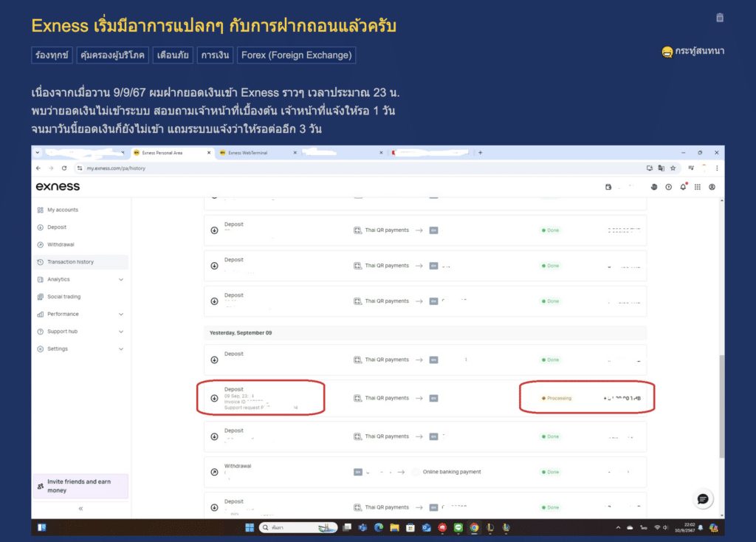
Task: Click the Windows taskbar search box
Action: pos(298,527)
